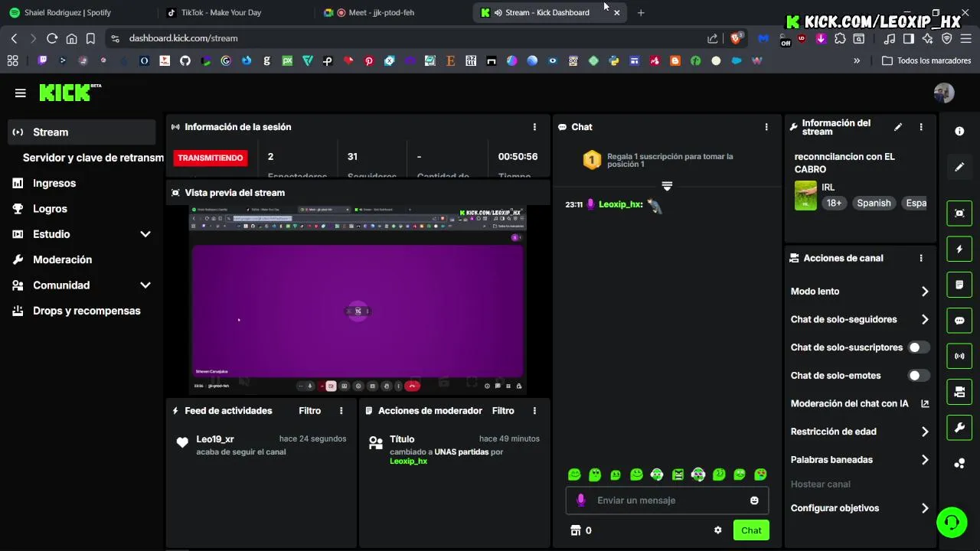
Task: Show hidden bookmarks overflow chevron
Action: 857,60
